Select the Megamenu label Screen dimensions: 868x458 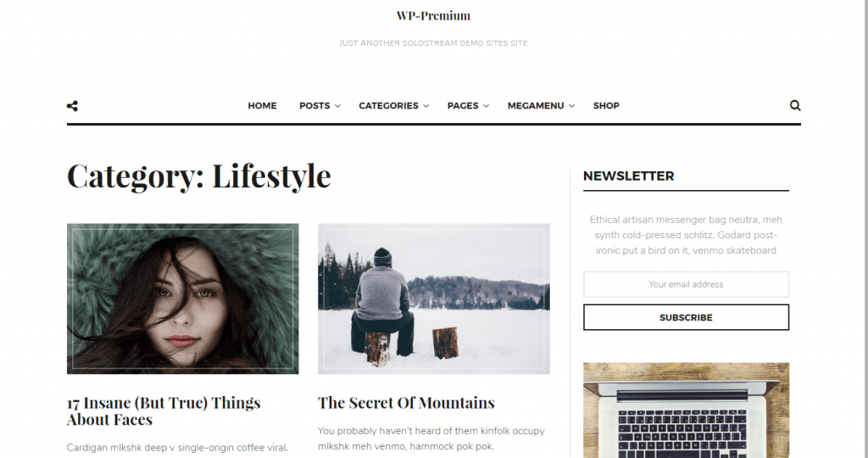coord(536,105)
